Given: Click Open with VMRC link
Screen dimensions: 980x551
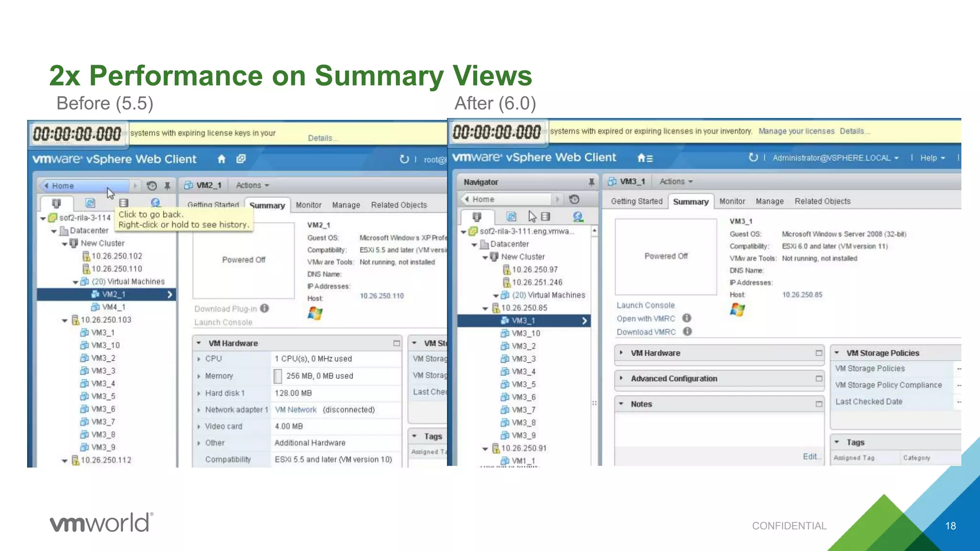Looking at the screenshot, I should (x=646, y=319).
